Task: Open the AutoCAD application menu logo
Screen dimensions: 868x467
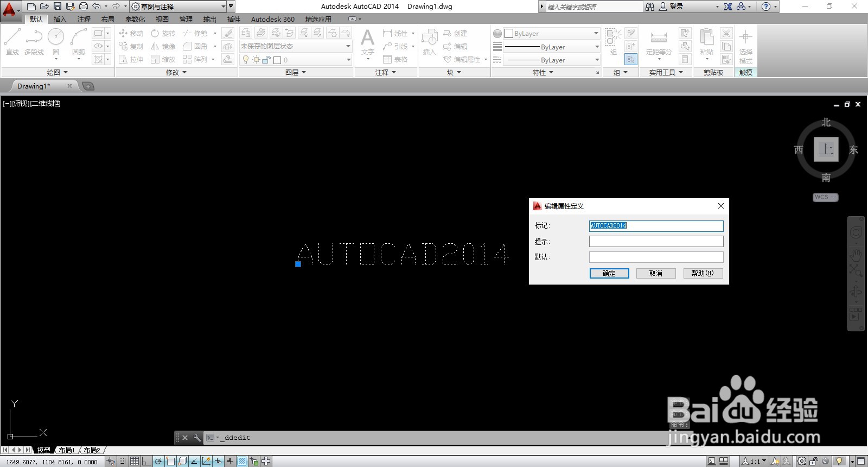Action: point(10,10)
